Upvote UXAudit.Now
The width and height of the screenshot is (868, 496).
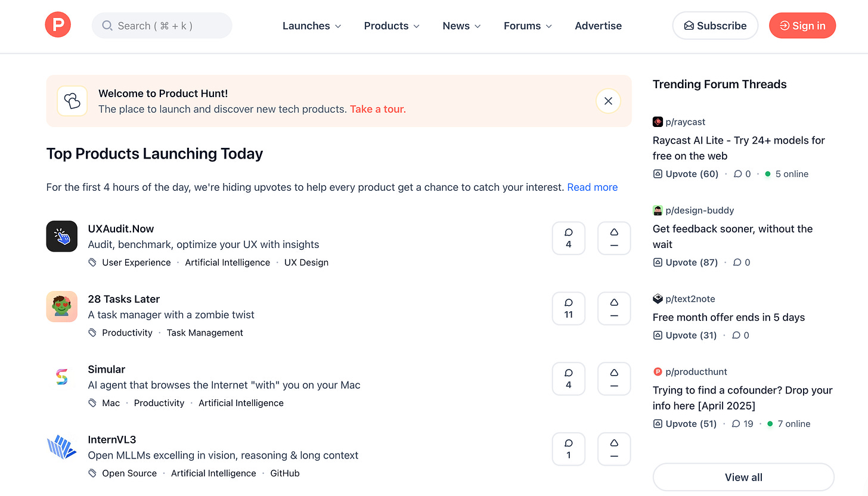coord(614,238)
